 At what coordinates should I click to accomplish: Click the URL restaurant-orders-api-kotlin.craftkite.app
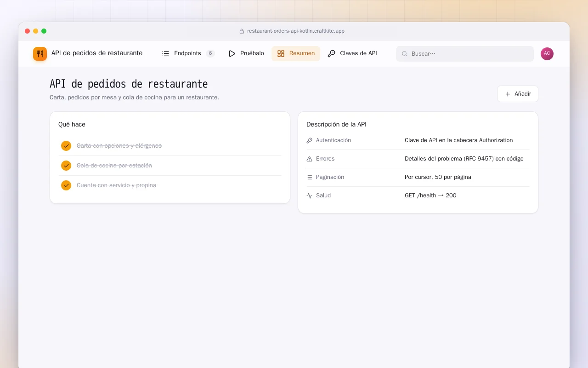296,31
